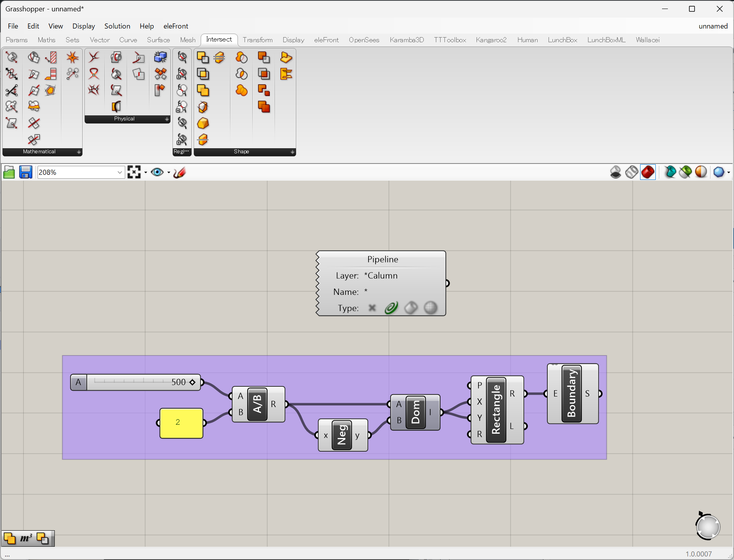Open the preview eye settings dropdown arrow
The height and width of the screenshot is (560, 734).
click(169, 172)
